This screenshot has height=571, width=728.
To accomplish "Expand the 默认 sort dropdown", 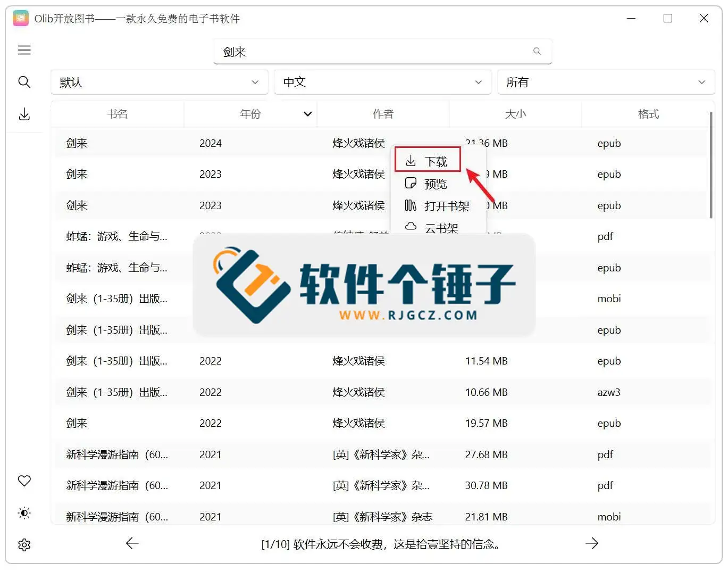I will [160, 82].
